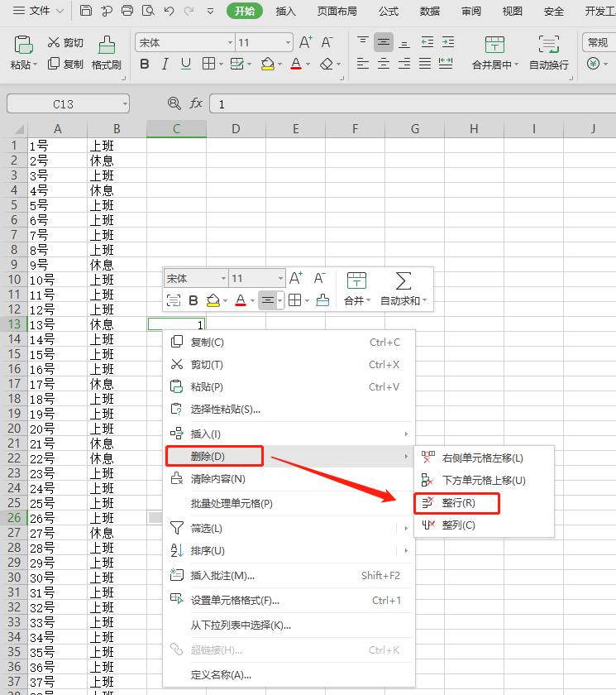The height and width of the screenshot is (695, 616).
Task: Click 设置单元格格式(F) in the context menu
Action: tap(235, 600)
